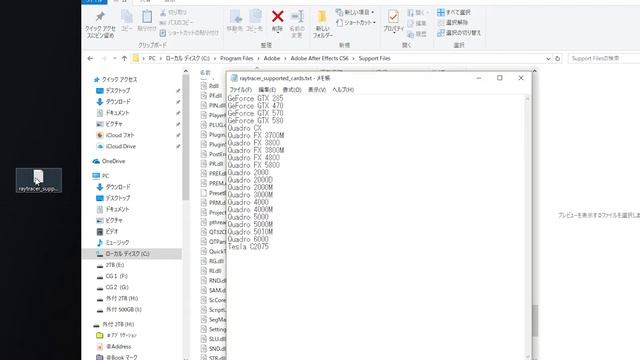Open Notepad Help menu
The width and height of the screenshot is (640, 360).
click(x=343, y=89)
